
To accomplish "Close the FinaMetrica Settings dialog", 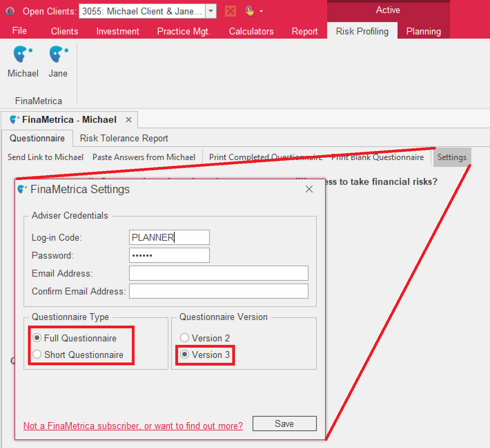I will click(309, 189).
